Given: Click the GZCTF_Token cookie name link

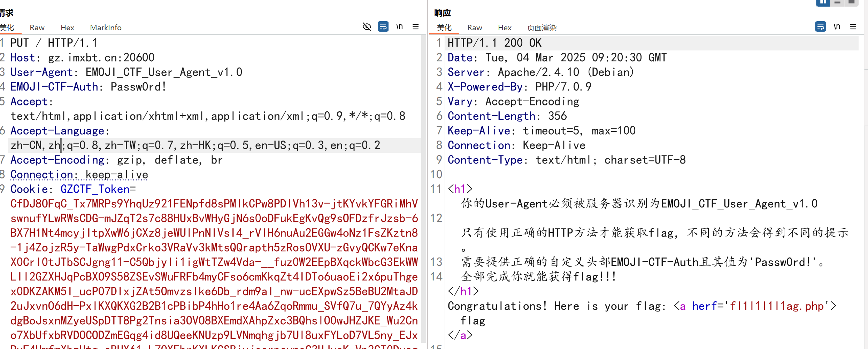Looking at the screenshot, I should (x=94, y=189).
